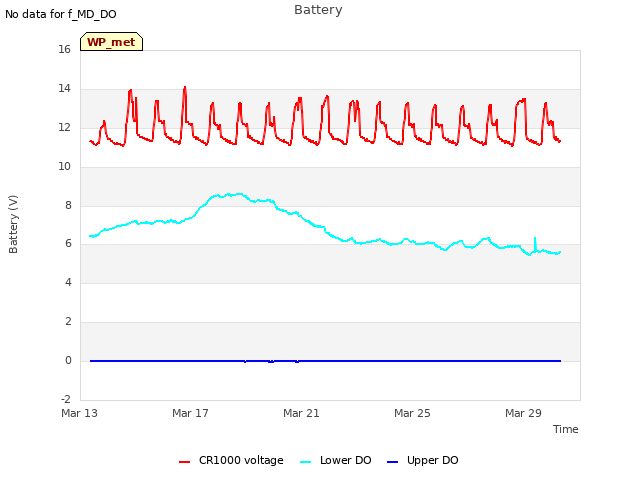The height and width of the screenshot is (480, 640).
Task: Click the Mar 13 x-axis tick label
Action: (80, 413)
